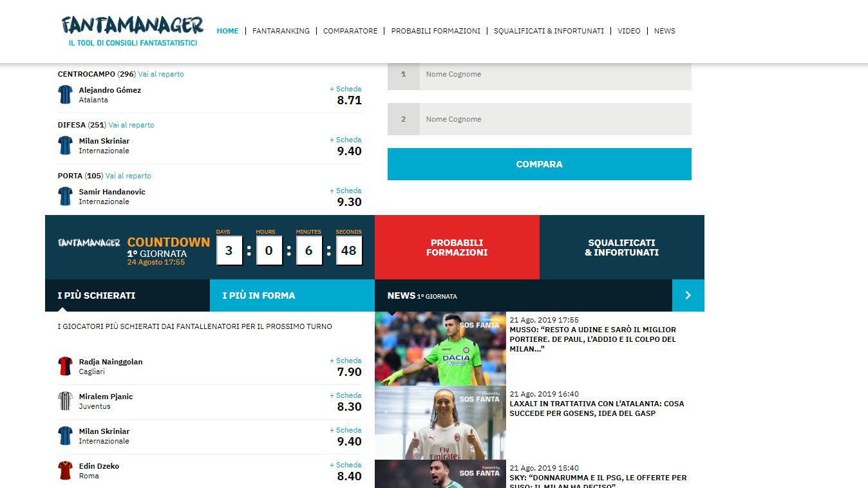Click the Fantamanager countdown logo
Image resolution: width=868 pixels, height=488 pixels.
(89, 243)
